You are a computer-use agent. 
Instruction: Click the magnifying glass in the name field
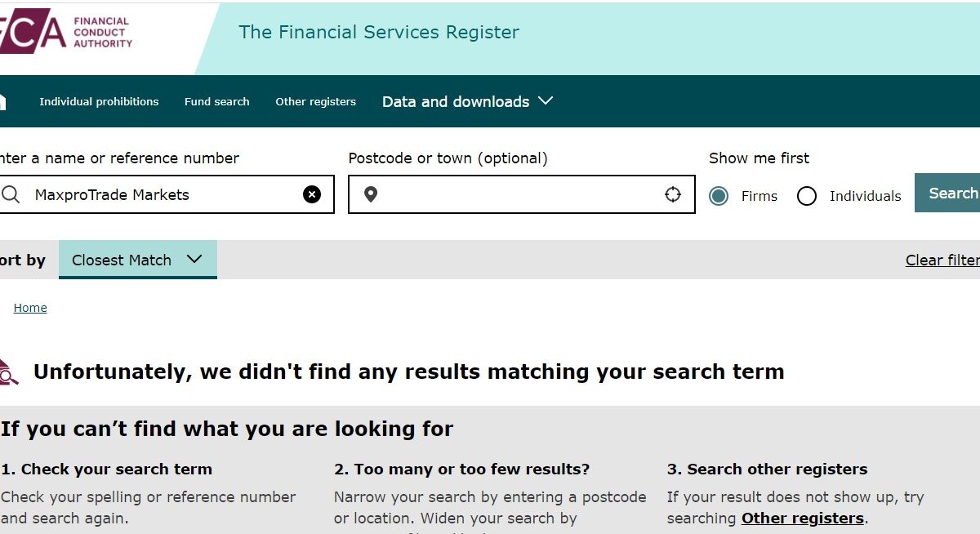(11, 194)
